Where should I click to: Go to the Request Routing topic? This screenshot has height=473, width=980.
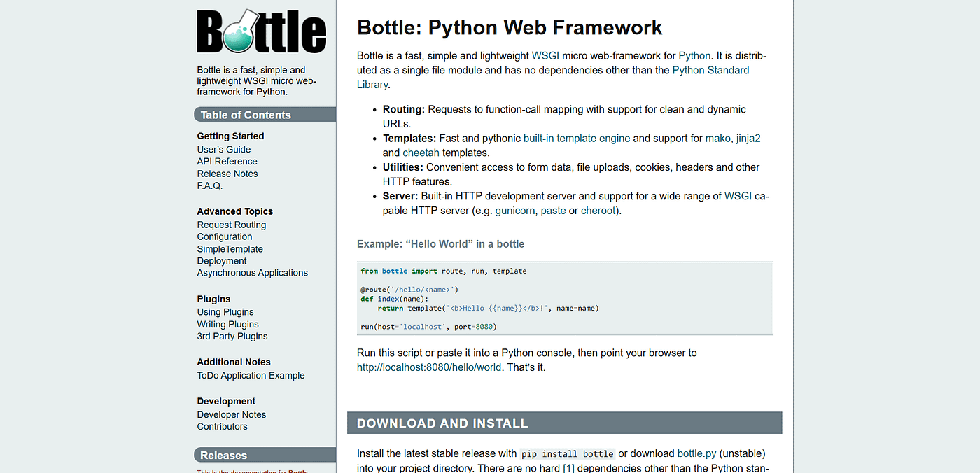pos(231,225)
